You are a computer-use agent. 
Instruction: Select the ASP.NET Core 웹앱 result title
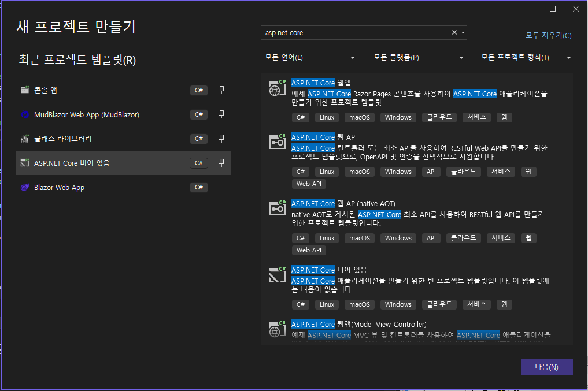coord(321,83)
